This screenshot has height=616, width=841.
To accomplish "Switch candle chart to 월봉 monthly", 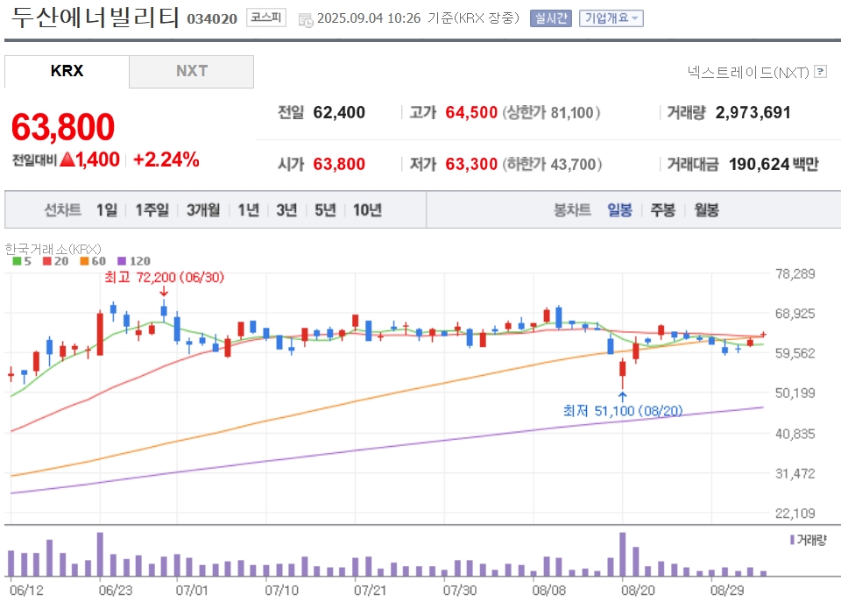I will (x=706, y=209).
